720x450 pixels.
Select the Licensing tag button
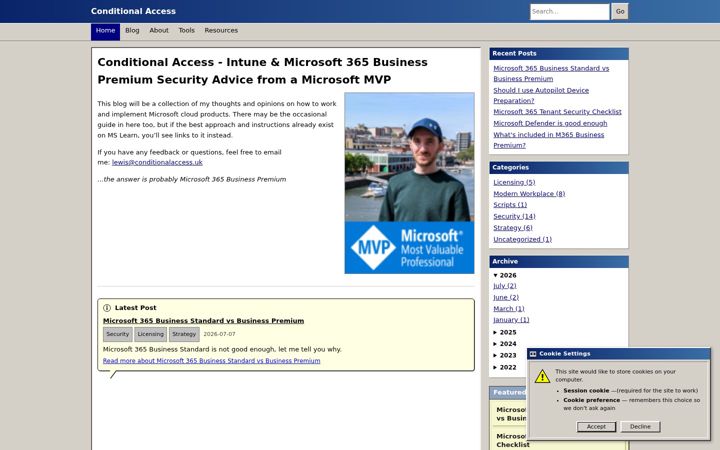click(151, 334)
